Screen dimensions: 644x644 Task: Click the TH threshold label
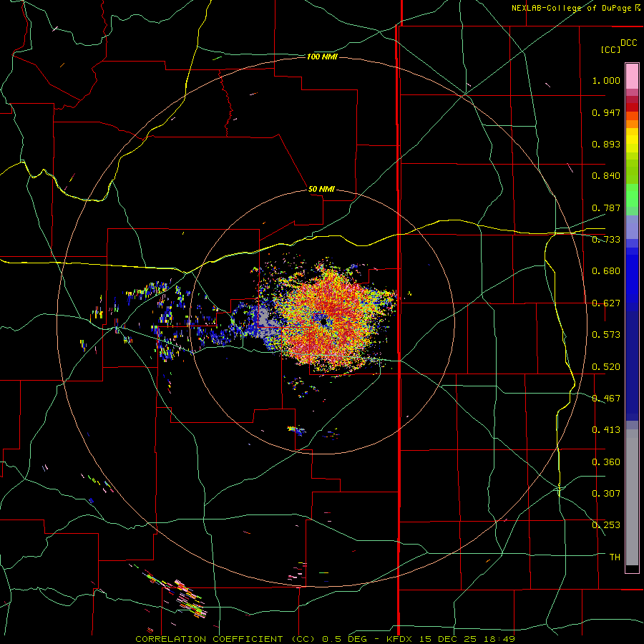(615, 557)
